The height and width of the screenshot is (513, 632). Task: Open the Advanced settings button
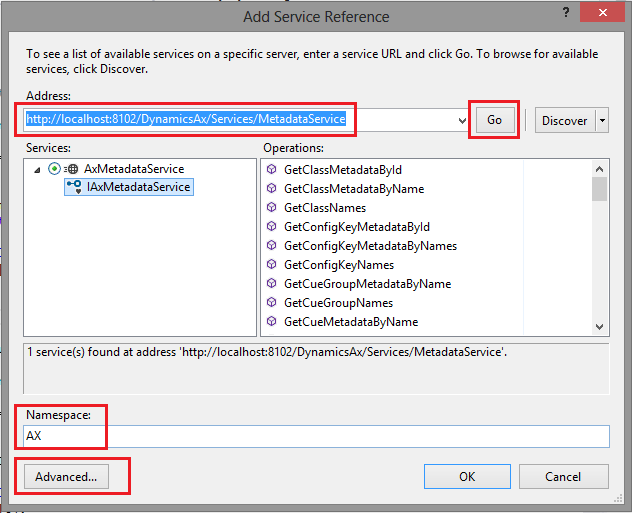click(66, 477)
